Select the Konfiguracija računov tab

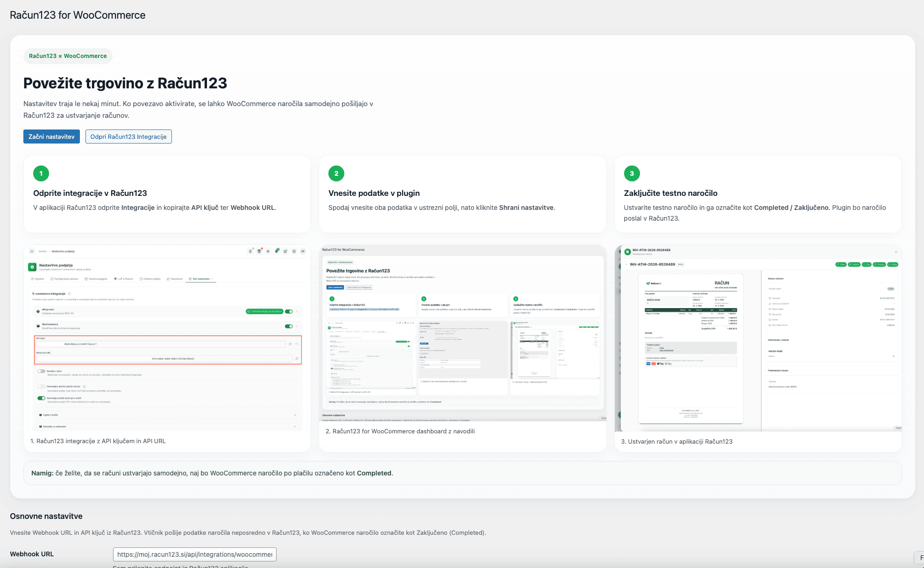tap(64, 279)
